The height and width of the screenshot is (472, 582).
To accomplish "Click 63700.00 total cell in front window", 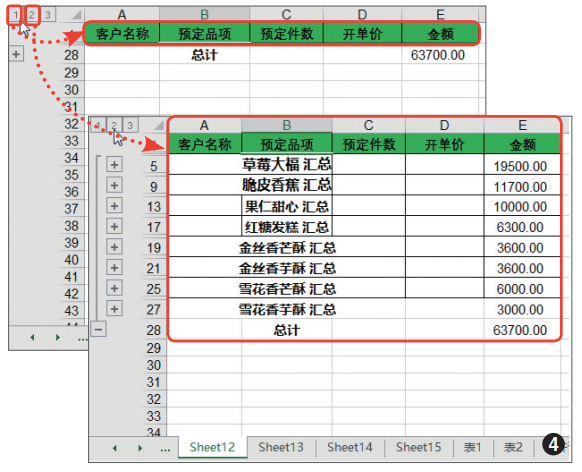I will 522,330.
